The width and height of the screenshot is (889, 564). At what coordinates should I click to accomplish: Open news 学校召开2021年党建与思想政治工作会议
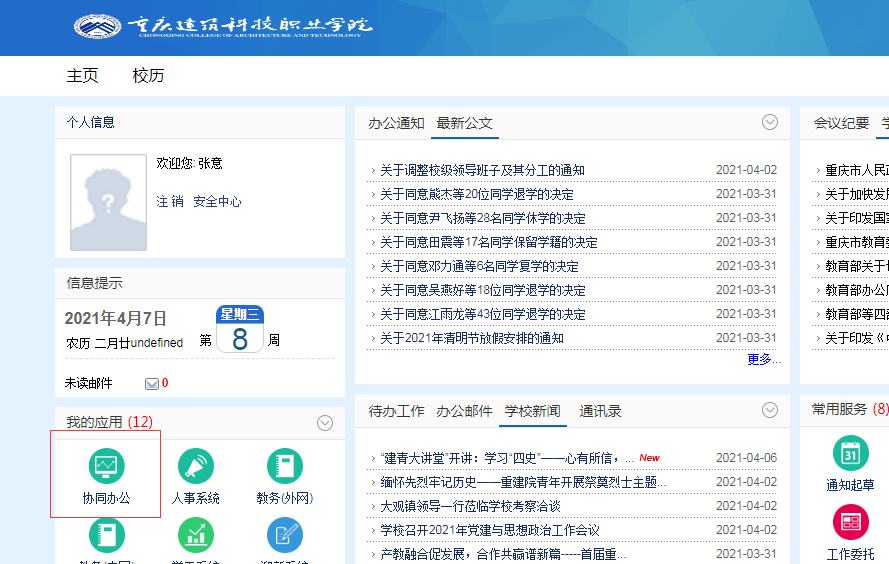click(489, 530)
